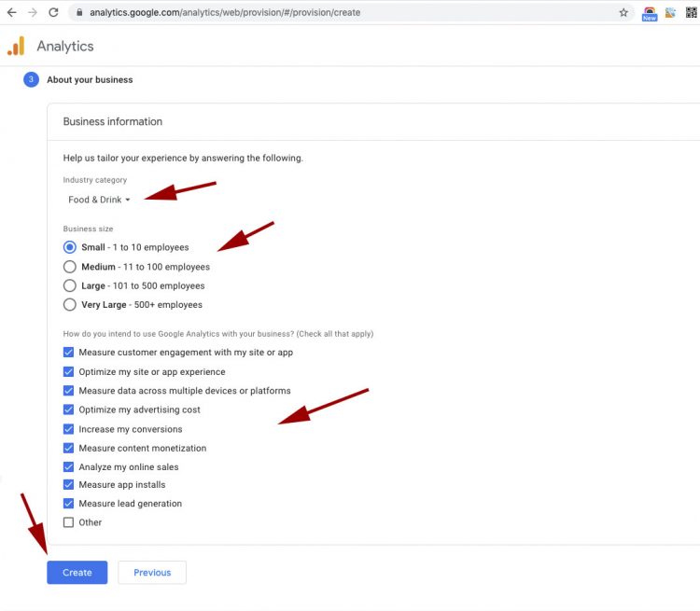
Task: Click the 'Industry category' label
Action: pyautogui.click(x=95, y=180)
